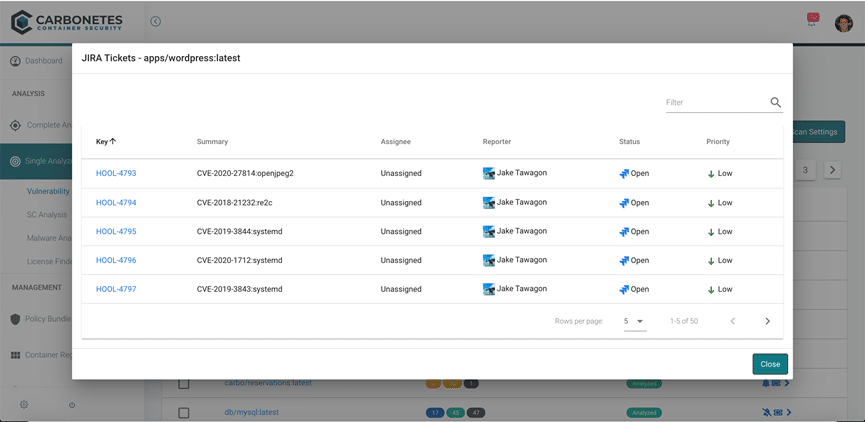Close the JIRA Tickets dialog

(770, 364)
